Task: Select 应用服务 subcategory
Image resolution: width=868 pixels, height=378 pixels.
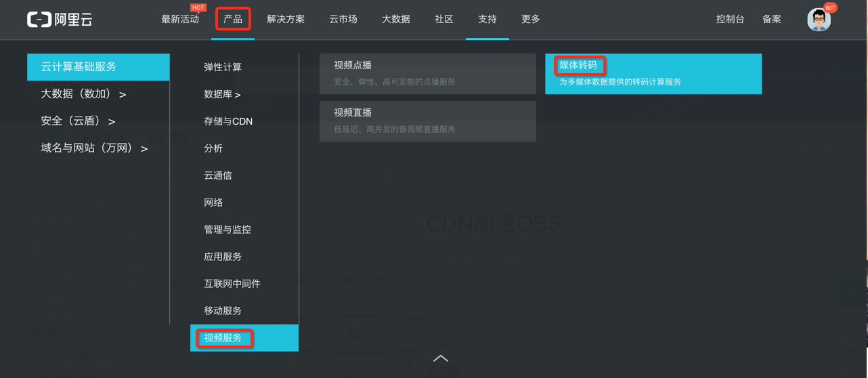Action: click(223, 257)
